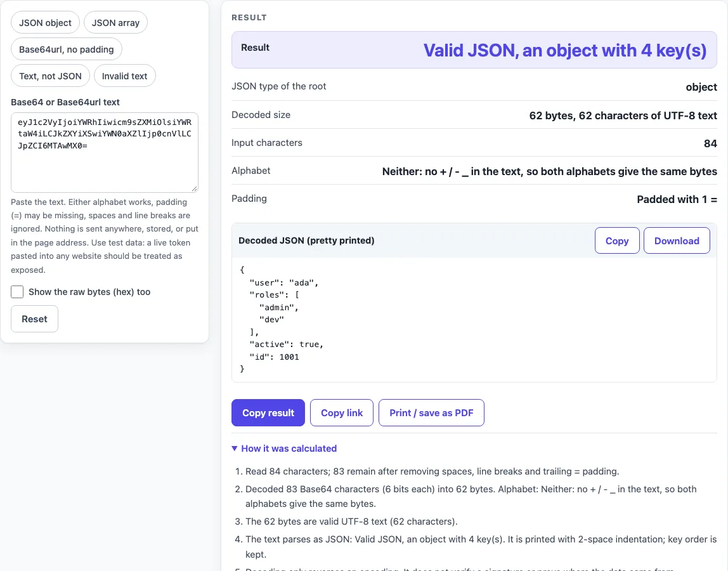Viewport: 728px width, 571px height.
Task: Click the Decoded JSON (pretty printed) heading
Action: click(306, 240)
